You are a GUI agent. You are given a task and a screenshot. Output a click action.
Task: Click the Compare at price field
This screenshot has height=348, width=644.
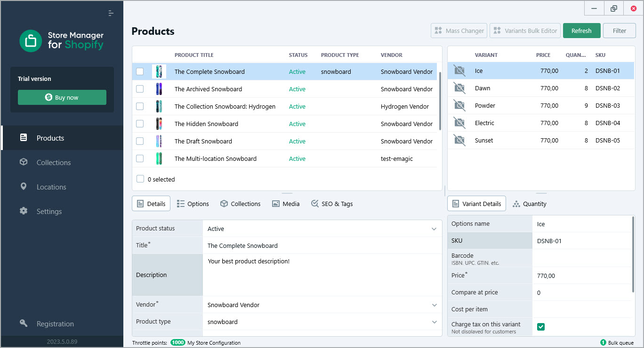pos(582,293)
